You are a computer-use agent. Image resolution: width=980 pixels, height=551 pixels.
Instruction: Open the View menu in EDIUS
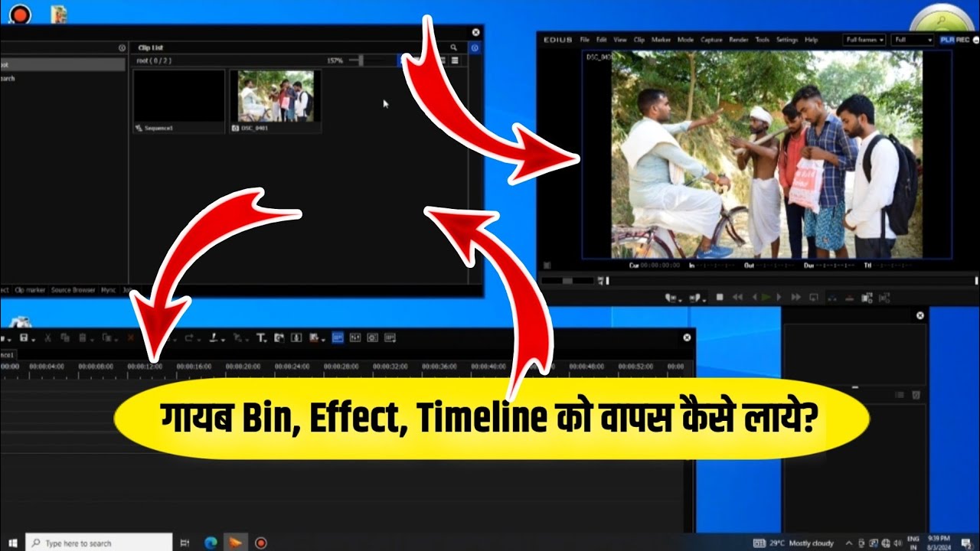(620, 39)
